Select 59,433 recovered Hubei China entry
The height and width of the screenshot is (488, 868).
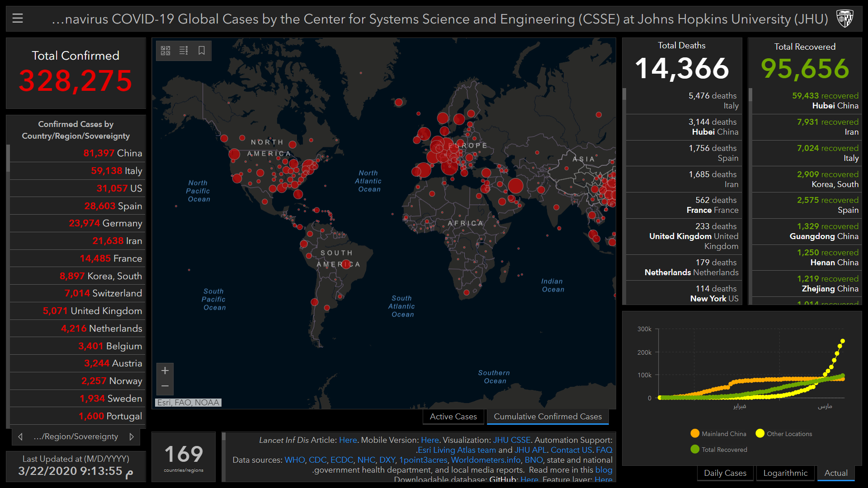(807, 101)
